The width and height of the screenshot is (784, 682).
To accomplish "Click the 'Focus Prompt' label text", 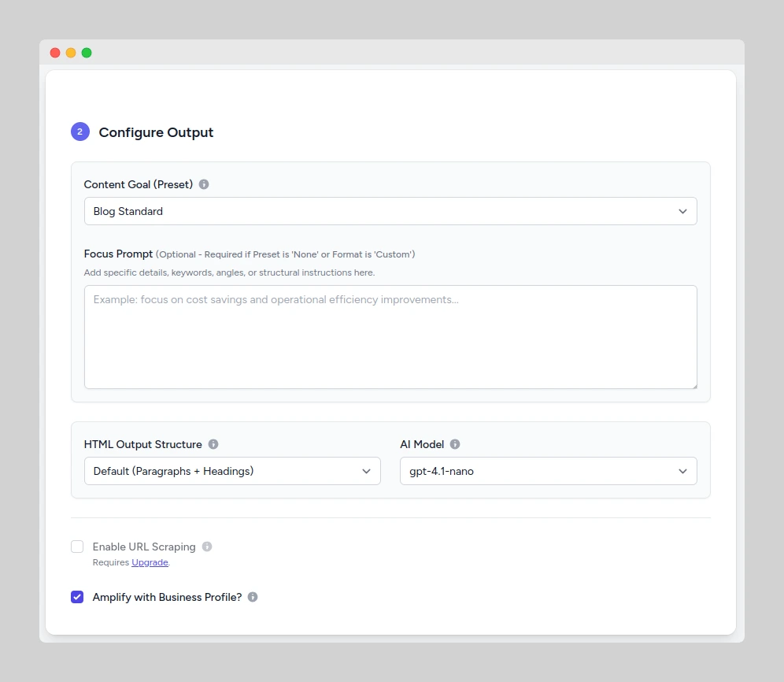I will (118, 254).
